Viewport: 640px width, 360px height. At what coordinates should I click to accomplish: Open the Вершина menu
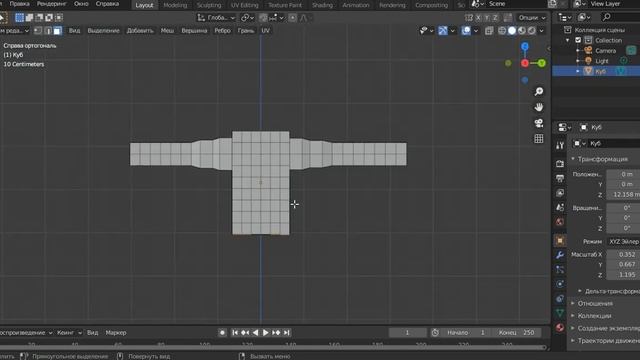(194, 31)
